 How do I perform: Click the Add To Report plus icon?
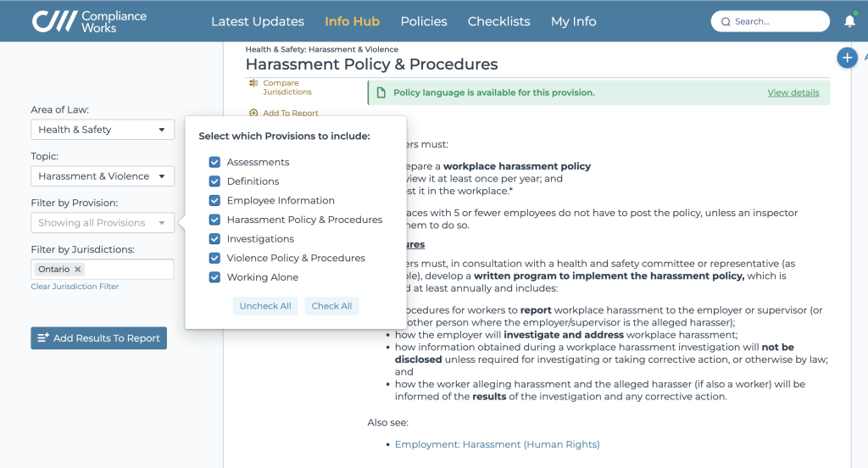[253, 113]
